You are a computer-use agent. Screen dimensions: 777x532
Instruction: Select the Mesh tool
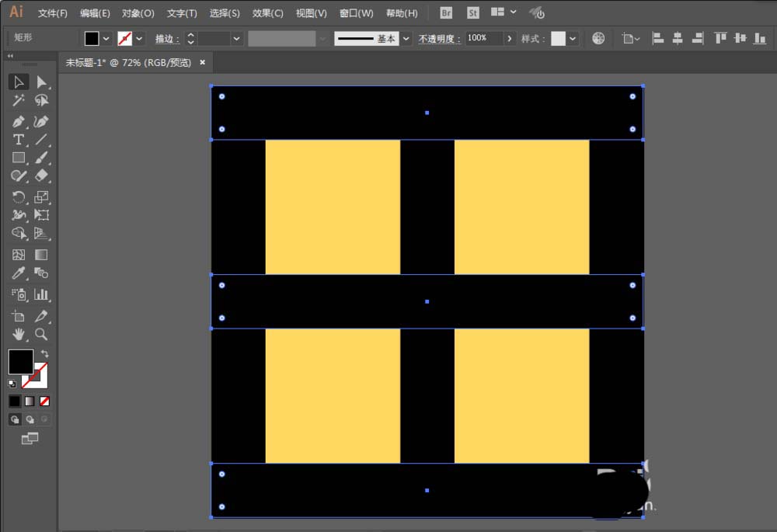point(19,255)
